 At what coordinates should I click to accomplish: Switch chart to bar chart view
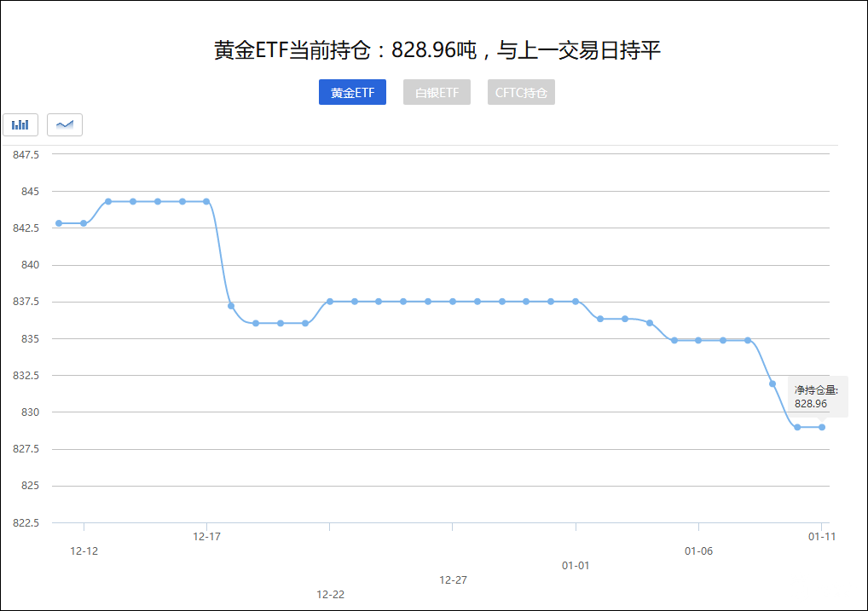pyautogui.click(x=20, y=124)
